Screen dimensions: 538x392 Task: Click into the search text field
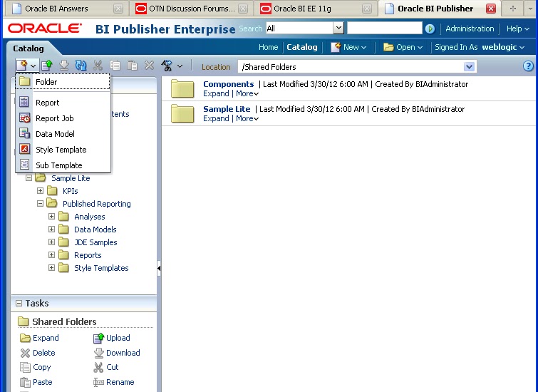(x=385, y=28)
